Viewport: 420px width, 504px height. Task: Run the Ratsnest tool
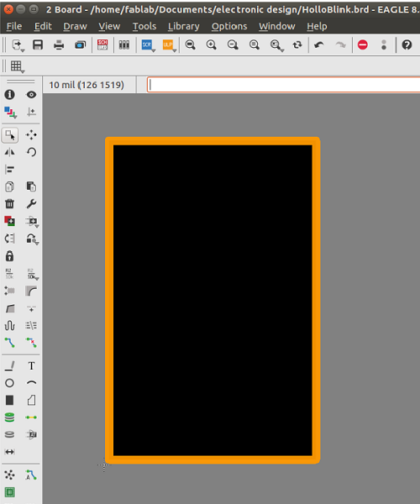pyautogui.click(x=9, y=475)
